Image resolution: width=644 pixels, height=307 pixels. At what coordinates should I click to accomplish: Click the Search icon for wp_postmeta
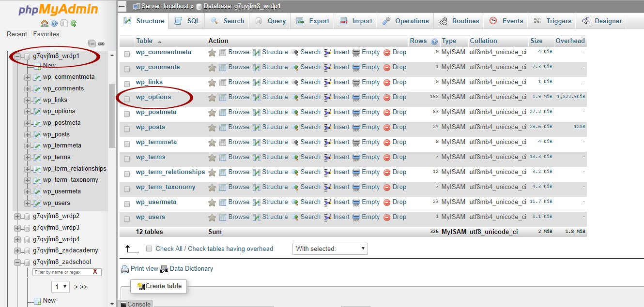coord(295,113)
